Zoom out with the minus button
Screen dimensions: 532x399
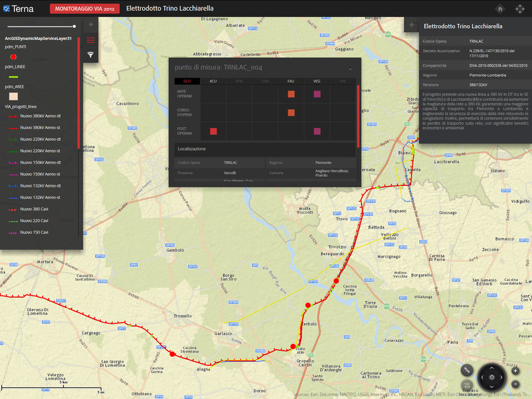pyautogui.click(x=515, y=384)
